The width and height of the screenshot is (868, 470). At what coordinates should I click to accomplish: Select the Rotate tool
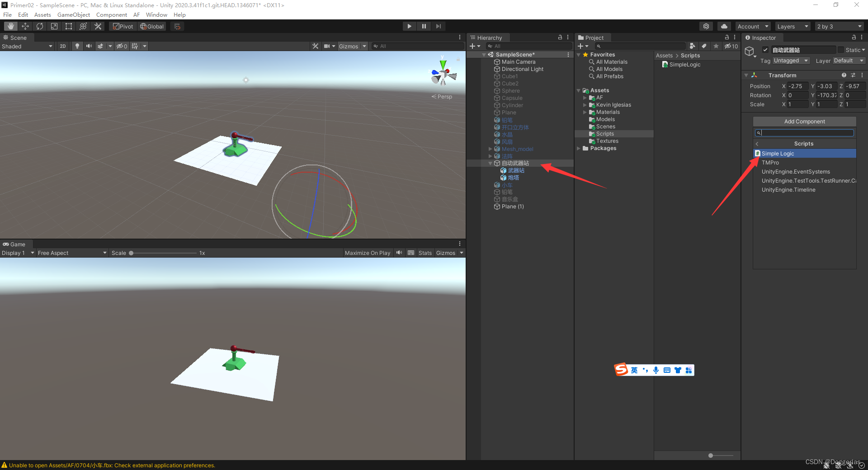tap(40, 26)
